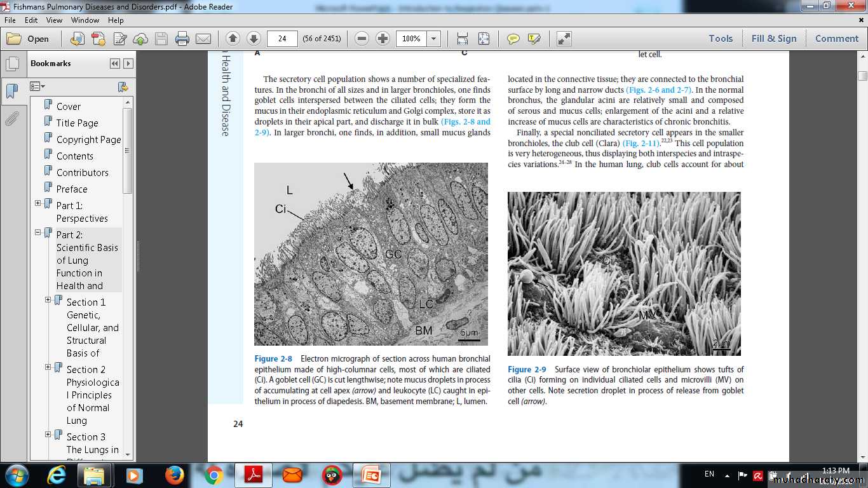Open the Fill & Sign pane

coord(773,39)
